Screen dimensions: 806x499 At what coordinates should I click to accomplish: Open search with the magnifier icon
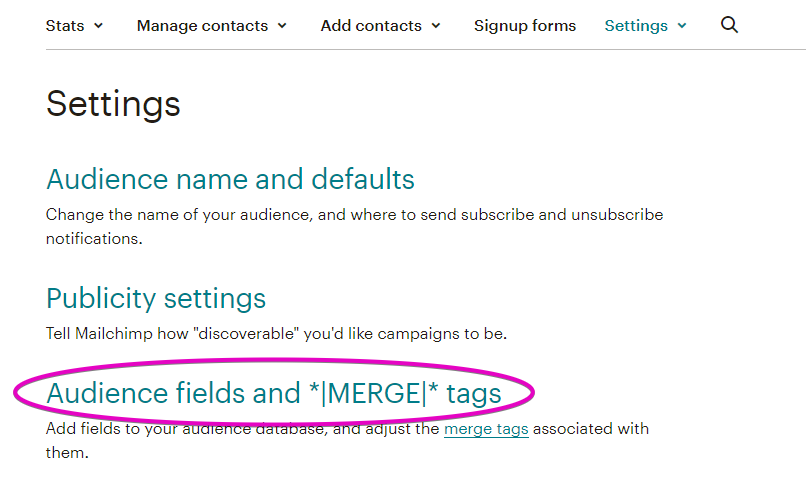(x=729, y=25)
